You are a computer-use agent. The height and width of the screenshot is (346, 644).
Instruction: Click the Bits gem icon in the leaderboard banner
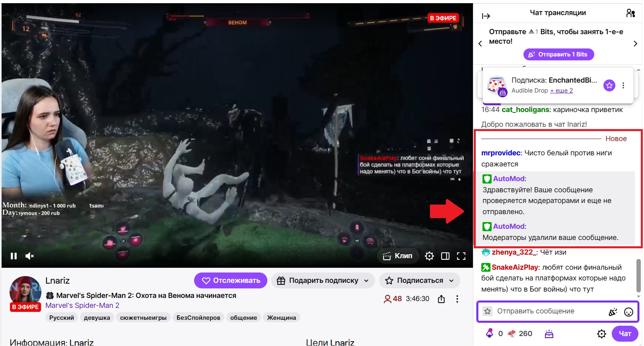[531, 32]
